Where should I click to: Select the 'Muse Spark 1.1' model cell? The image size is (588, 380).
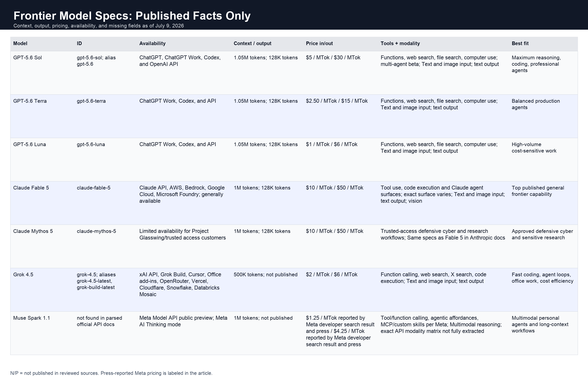[32, 318]
